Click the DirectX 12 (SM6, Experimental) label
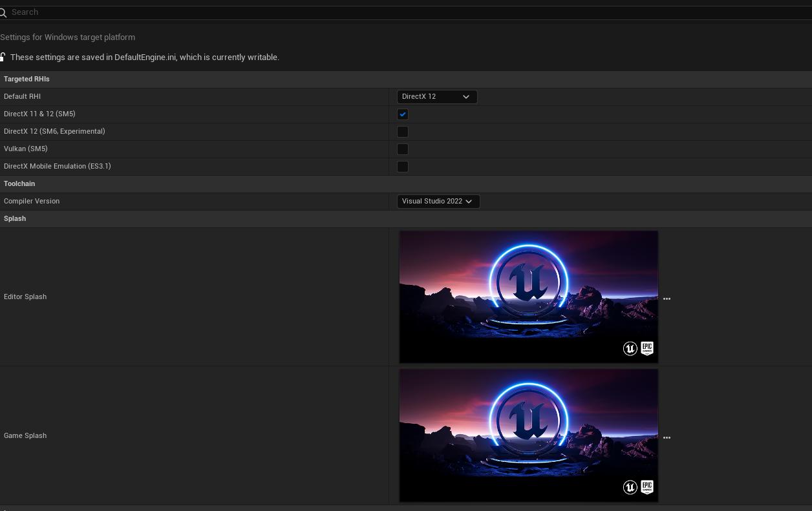Viewport: 812px width, 511px height. 54,131
